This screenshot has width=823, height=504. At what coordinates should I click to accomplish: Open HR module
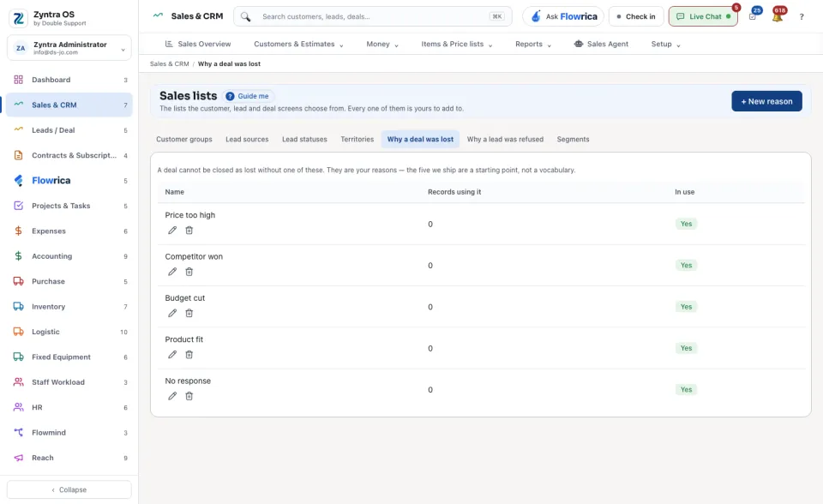click(x=69, y=407)
